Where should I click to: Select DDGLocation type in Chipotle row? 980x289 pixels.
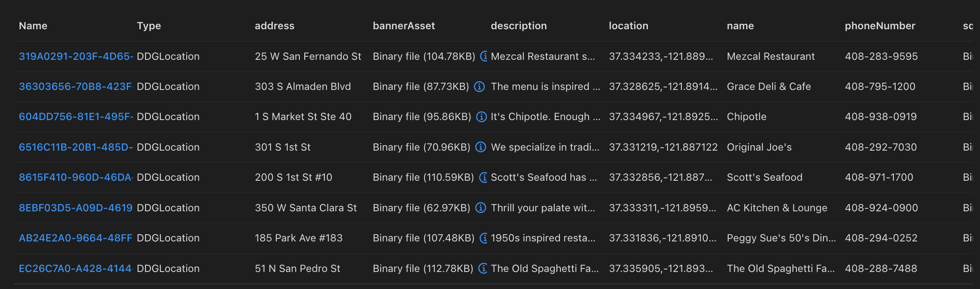168,117
